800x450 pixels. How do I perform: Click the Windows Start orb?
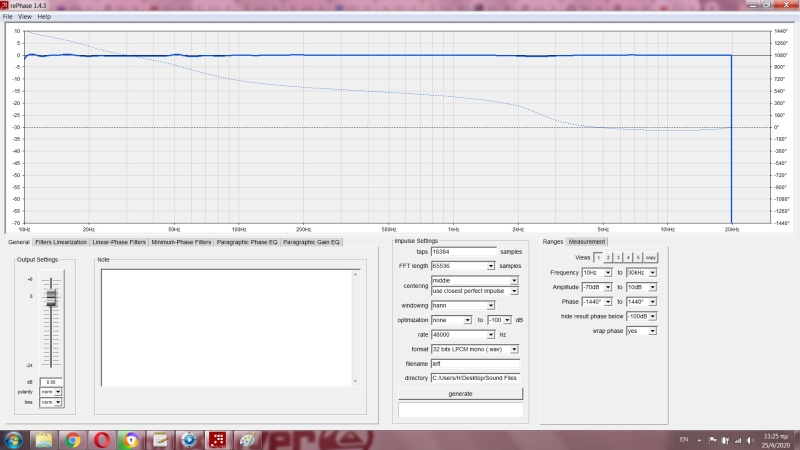(x=14, y=440)
